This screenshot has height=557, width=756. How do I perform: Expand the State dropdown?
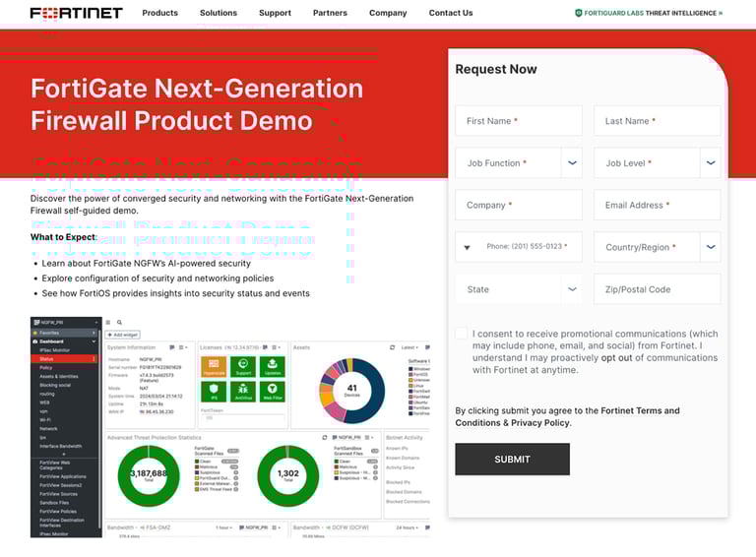pos(573,289)
